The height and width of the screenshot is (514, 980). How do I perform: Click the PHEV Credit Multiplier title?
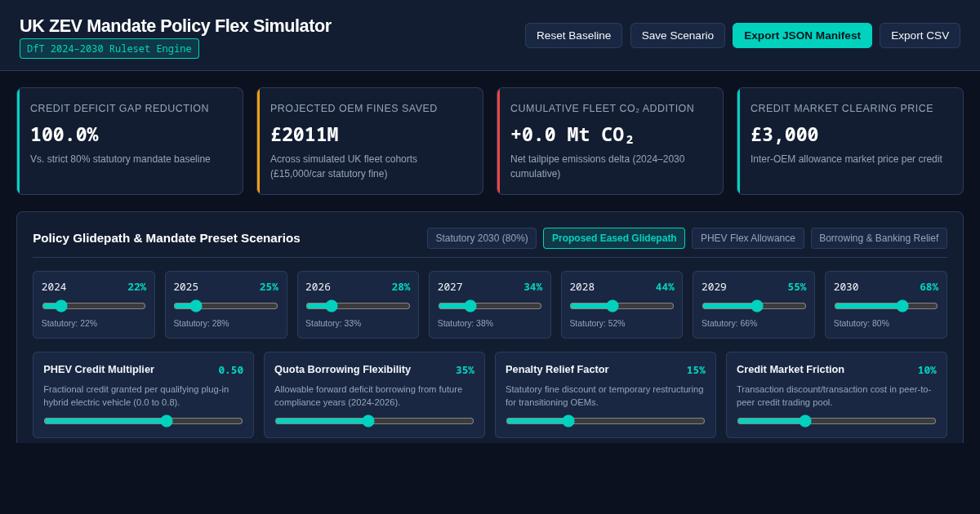(99, 370)
